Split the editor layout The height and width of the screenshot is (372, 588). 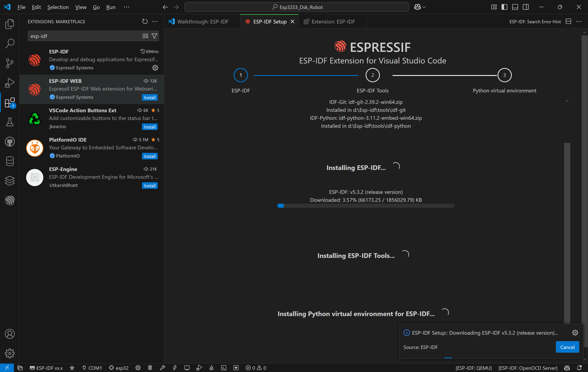[568, 21]
